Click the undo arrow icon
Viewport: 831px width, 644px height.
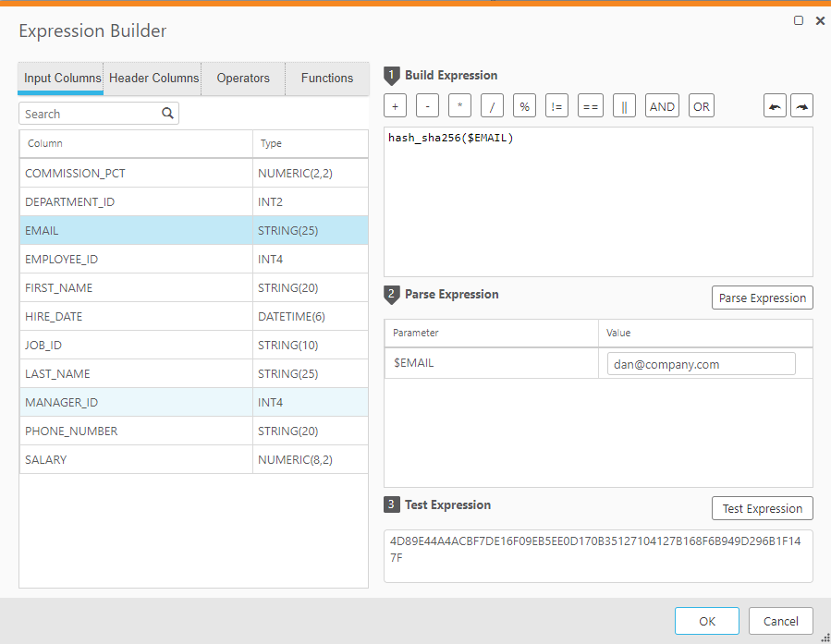(775, 105)
